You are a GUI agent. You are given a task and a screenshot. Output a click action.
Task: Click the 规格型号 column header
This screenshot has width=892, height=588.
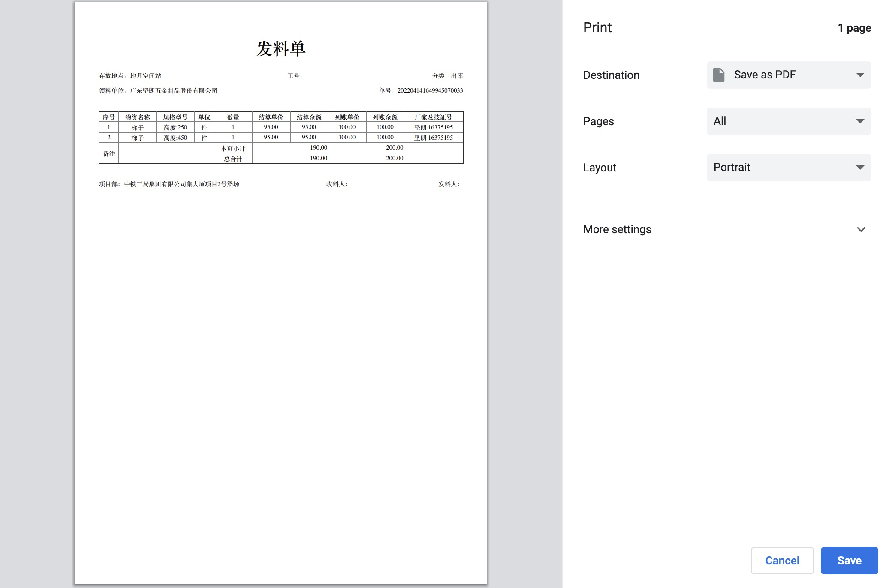coord(175,117)
